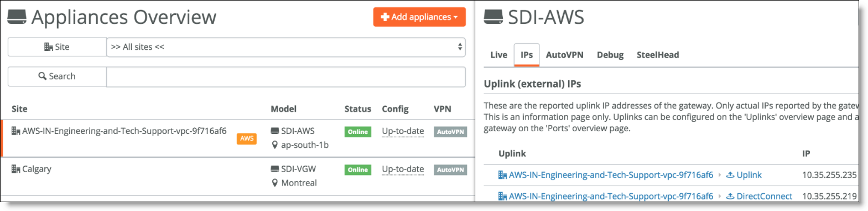The width and height of the screenshot is (868, 211).
Task: Click the building icon beside Calgary
Action: 15,169
